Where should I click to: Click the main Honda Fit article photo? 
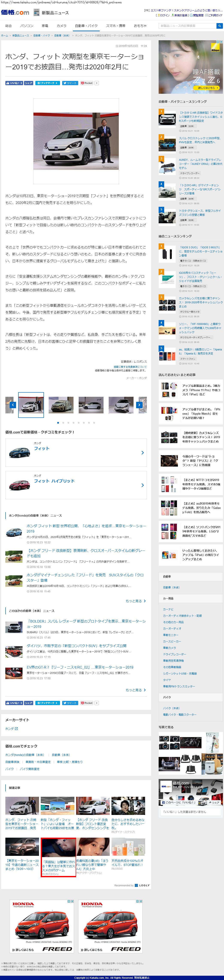pos(76,141)
